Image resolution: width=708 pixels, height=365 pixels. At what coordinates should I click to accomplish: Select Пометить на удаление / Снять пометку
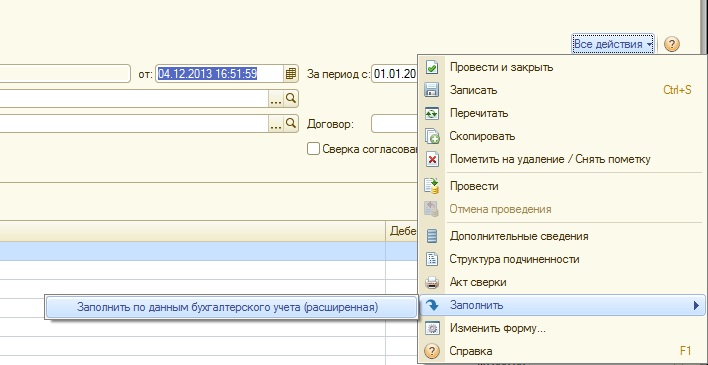click(562, 159)
